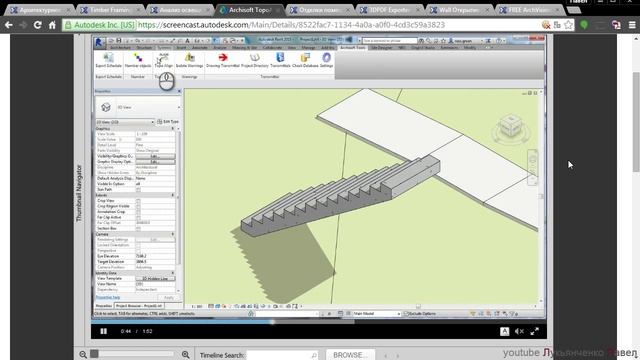Collapse the Identity Data group
Screen dimensions: 640x360
[173, 273]
